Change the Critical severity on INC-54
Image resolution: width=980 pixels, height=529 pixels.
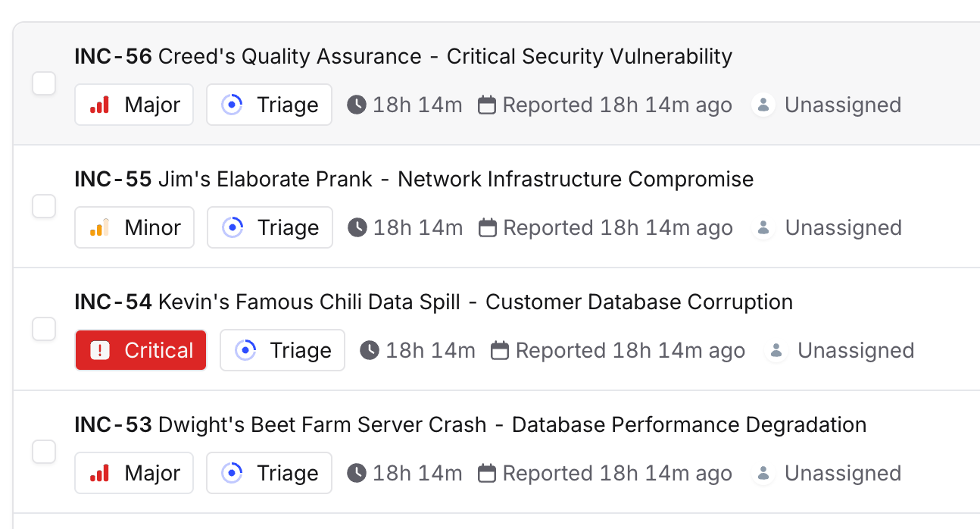(141, 350)
